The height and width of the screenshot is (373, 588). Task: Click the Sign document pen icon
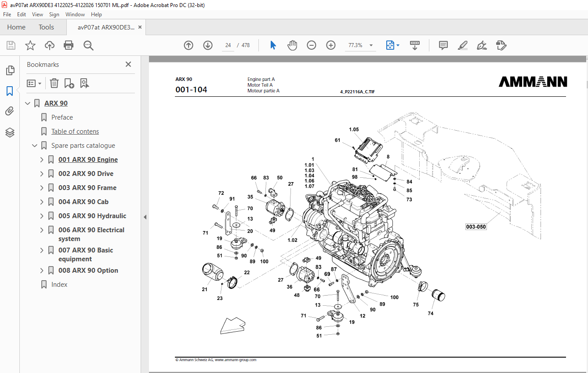482,45
